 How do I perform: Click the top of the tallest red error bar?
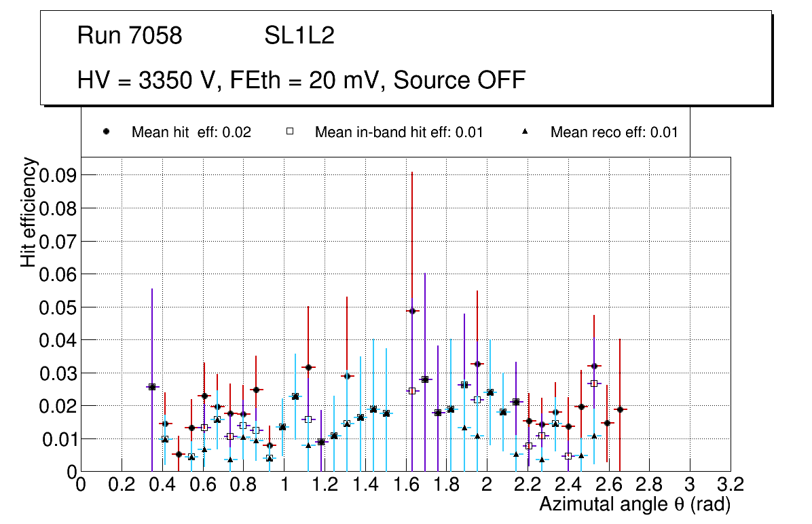411,173
